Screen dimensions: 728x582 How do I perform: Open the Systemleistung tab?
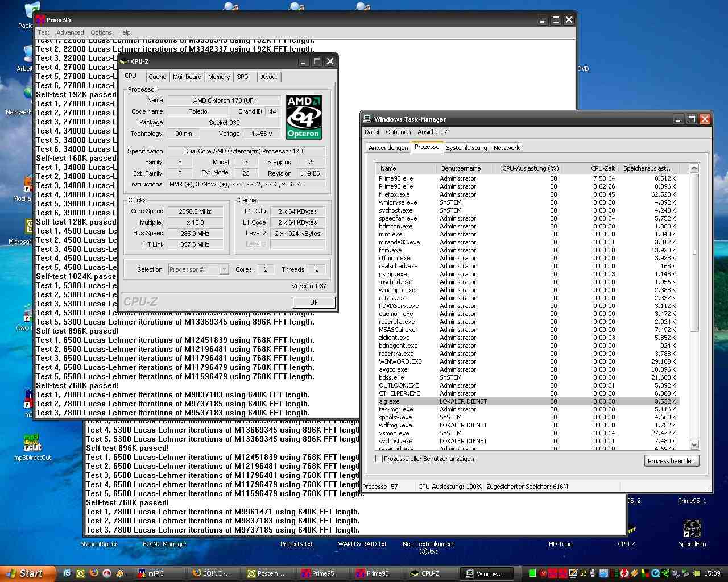(466, 148)
